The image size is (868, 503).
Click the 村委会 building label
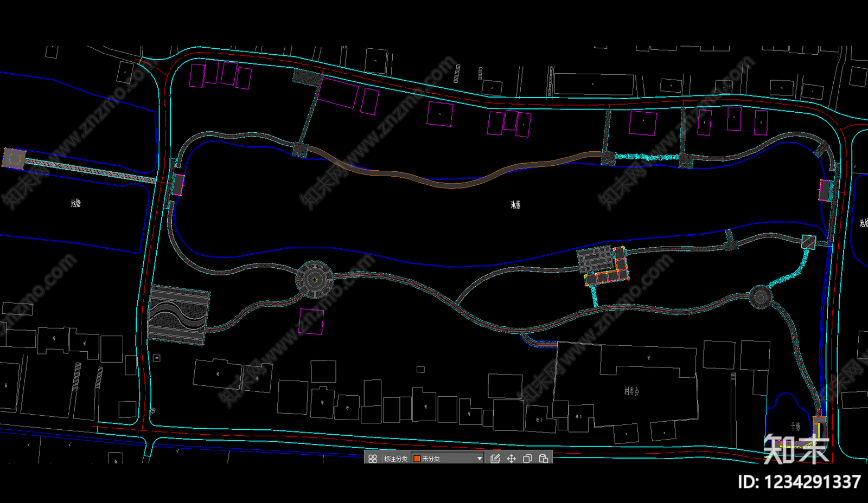tap(631, 391)
